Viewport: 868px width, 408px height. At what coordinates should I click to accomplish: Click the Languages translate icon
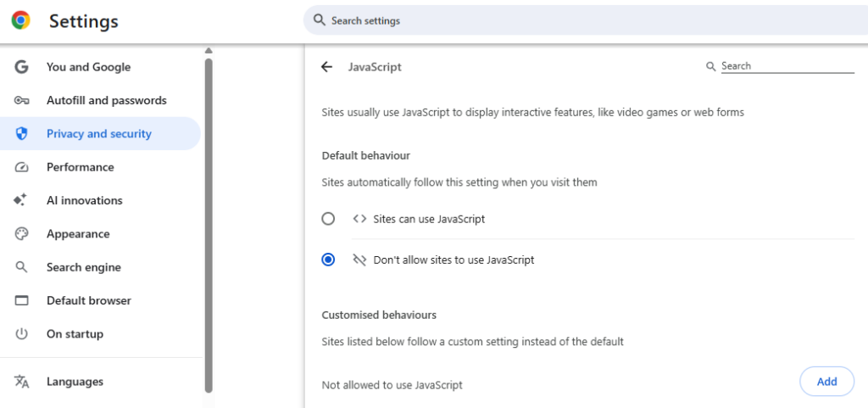(x=22, y=382)
